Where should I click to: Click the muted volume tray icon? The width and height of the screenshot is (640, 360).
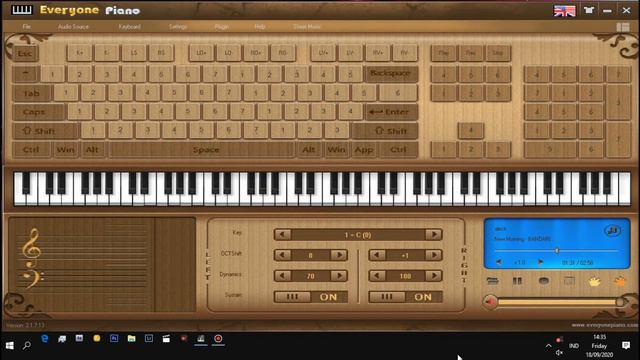(x=559, y=353)
